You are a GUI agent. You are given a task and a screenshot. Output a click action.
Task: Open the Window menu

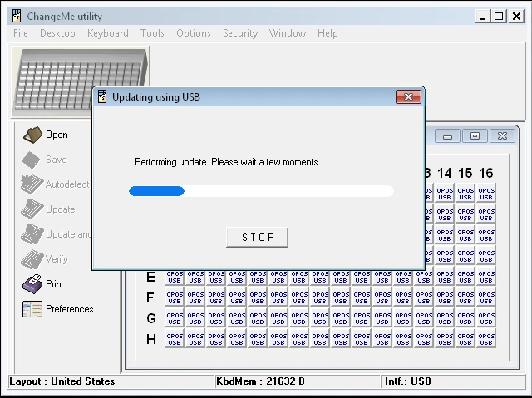[x=288, y=33]
